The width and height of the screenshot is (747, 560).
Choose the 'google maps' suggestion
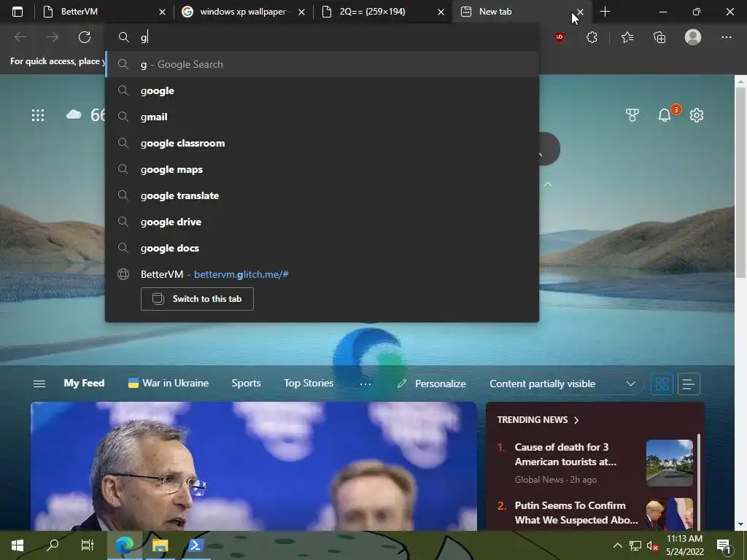click(x=322, y=169)
